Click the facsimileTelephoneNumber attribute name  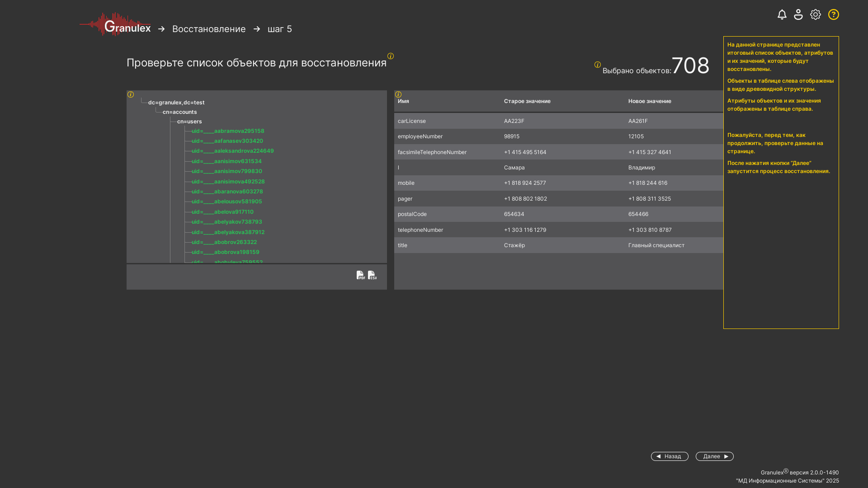pyautogui.click(x=432, y=152)
